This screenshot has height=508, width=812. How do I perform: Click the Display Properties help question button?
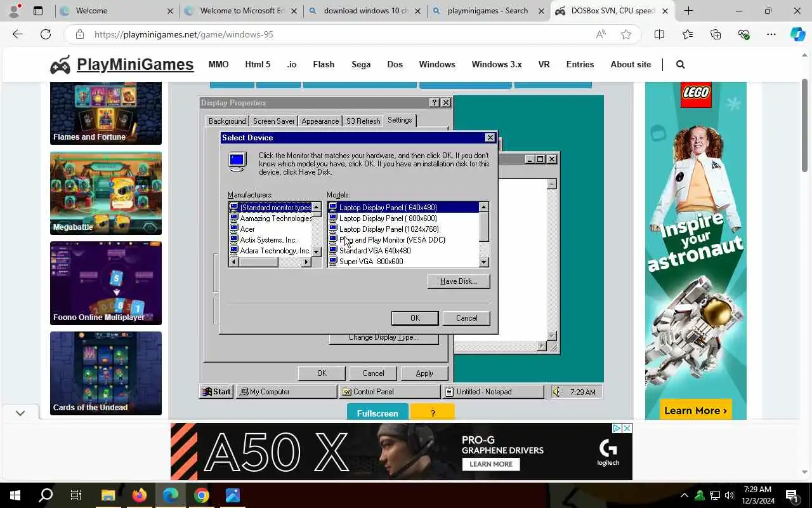click(x=434, y=103)
